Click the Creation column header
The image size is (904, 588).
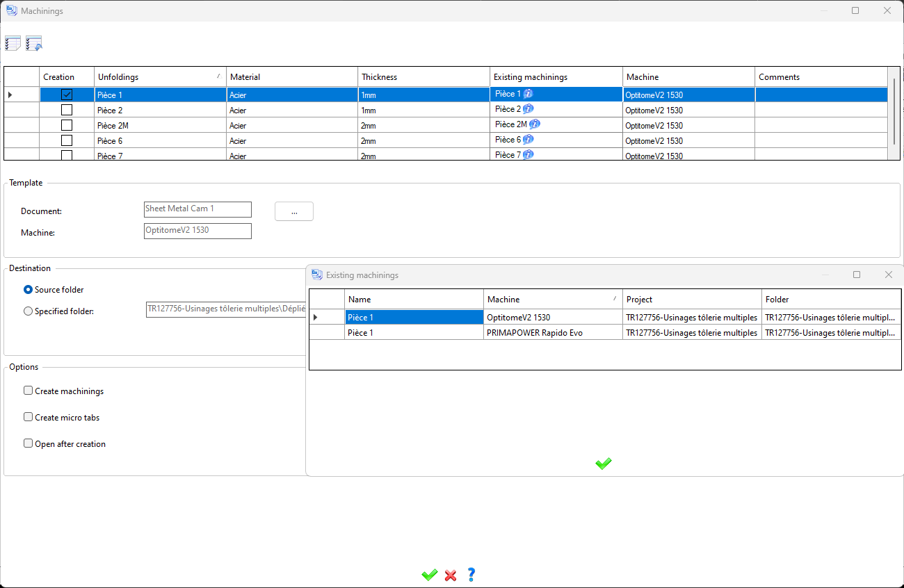click(67, 77)
